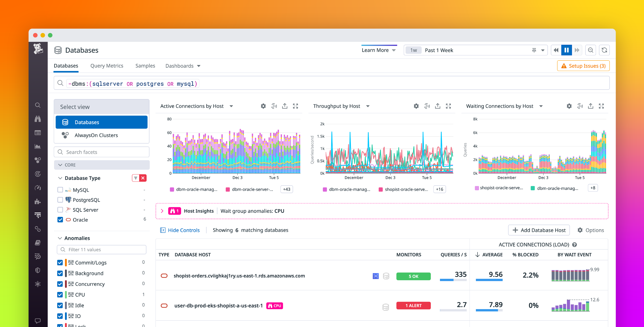Uncheck the Oracle database type filter

60,220
